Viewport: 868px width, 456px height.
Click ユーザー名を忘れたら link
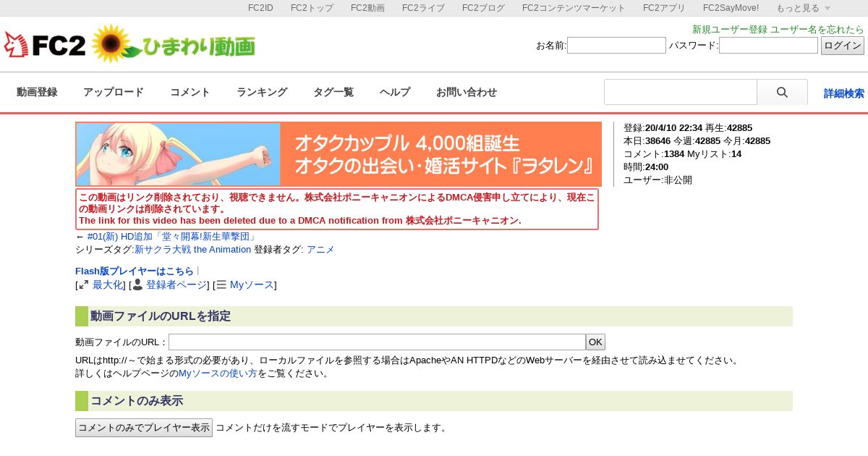[x=817, y=30]
